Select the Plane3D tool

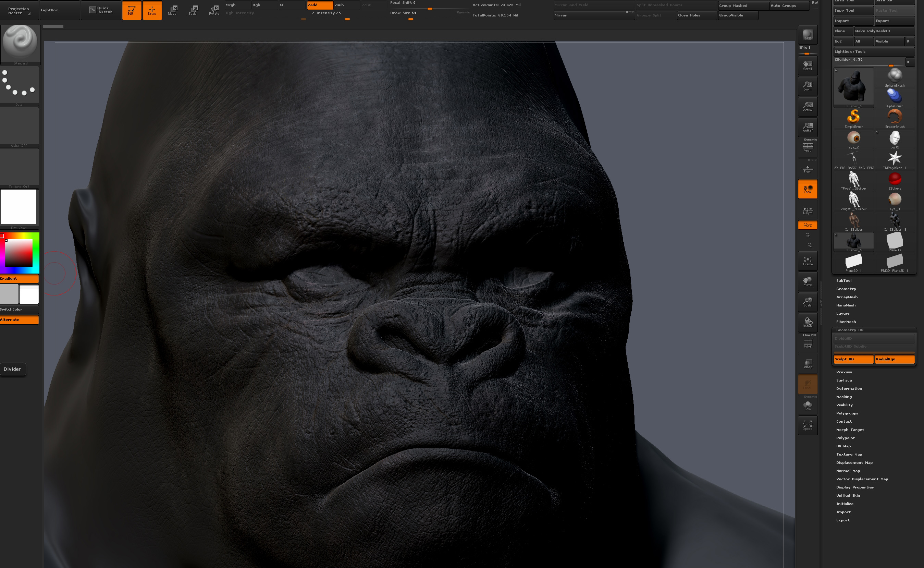[895, 242]
